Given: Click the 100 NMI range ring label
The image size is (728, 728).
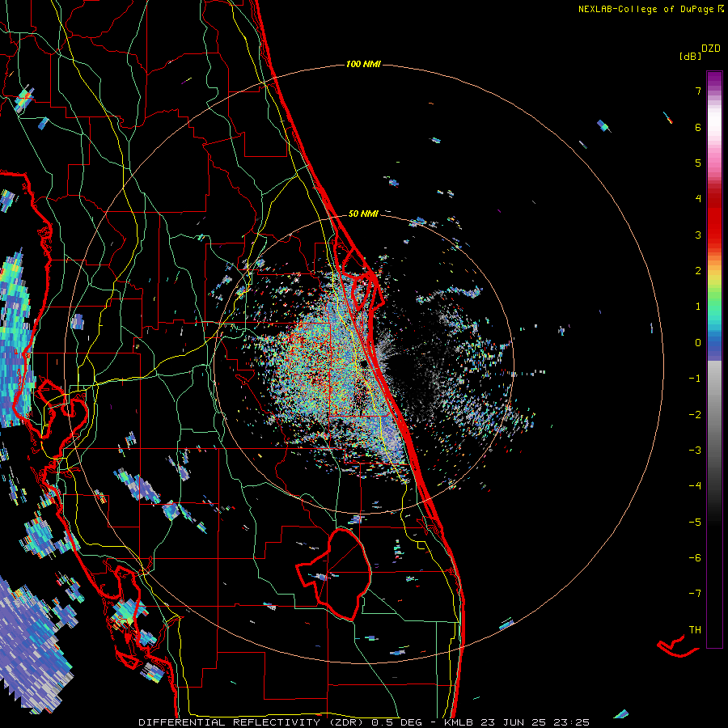Looking at the screenshot, I should (x=363, y=64).
